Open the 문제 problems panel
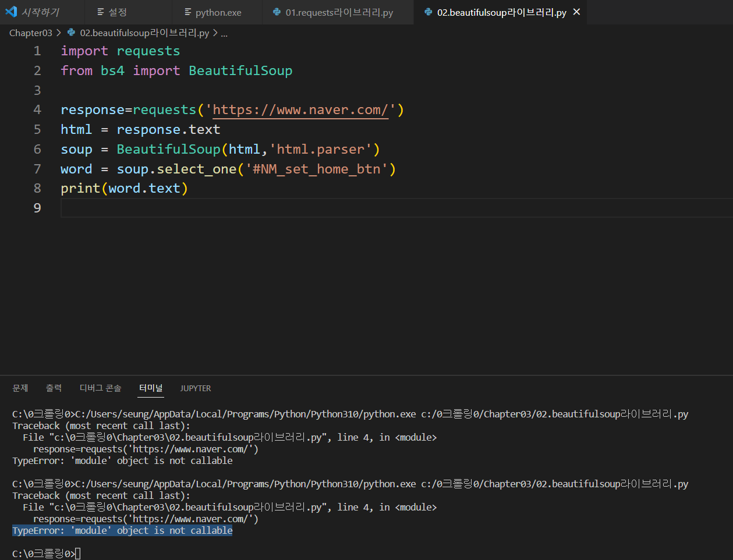The width and height of the screenshot is (733, 560). point(20,388)
